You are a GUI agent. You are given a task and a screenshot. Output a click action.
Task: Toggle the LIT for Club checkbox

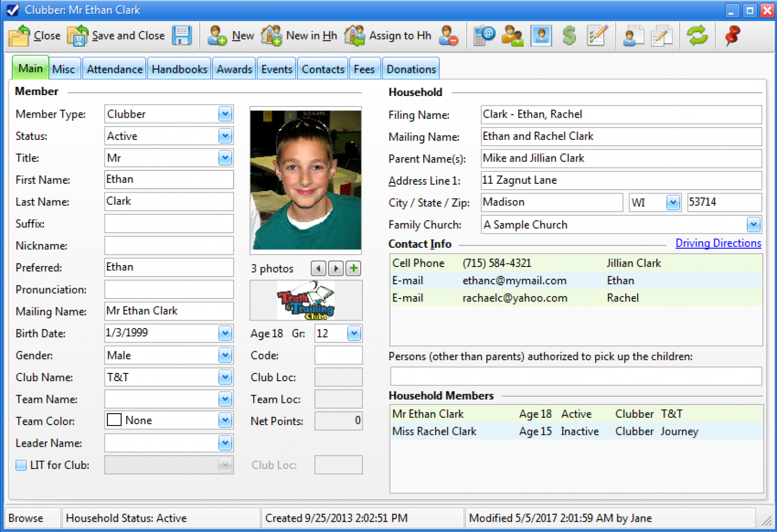click(21, 465)
